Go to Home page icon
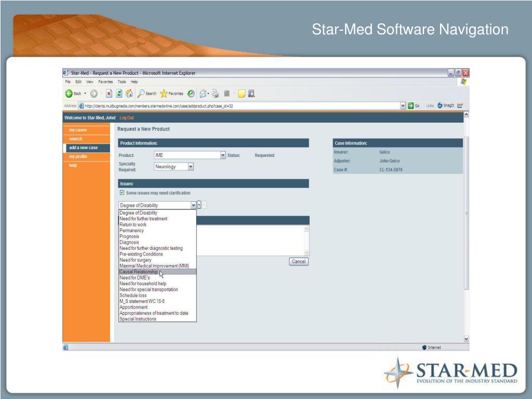This screenshot has width=532, height=399. coord(129,94)
